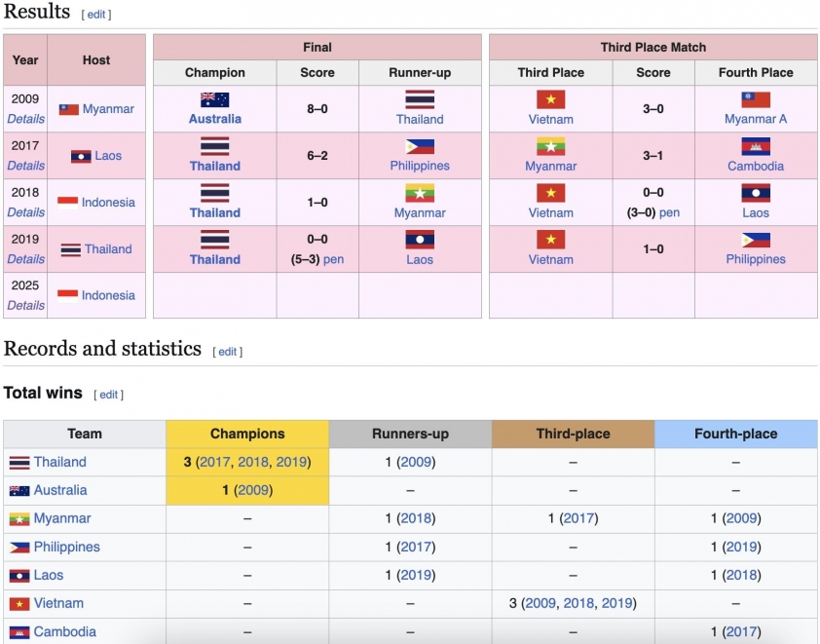Click the Laos flag in 2017 host cell
This screenshot has height=644, width=820.
(81, 156)
